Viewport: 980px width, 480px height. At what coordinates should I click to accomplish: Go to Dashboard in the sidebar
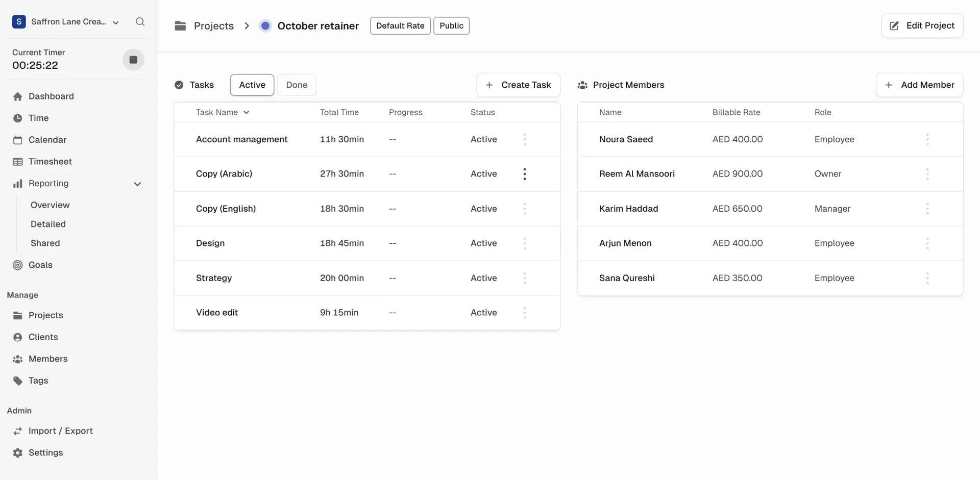(x=51, y=96)
